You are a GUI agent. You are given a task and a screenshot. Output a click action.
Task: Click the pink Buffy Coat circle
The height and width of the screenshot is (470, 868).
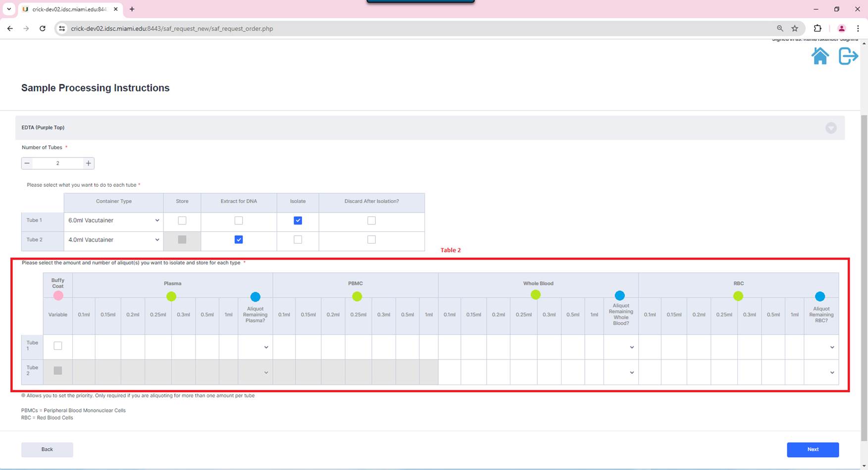pos(58,296)
